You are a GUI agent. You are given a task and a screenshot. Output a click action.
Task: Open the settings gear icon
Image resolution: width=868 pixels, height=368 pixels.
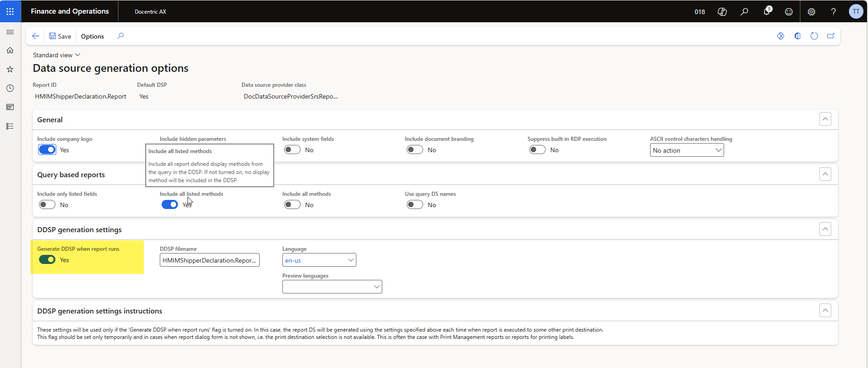tap(811, 11)
